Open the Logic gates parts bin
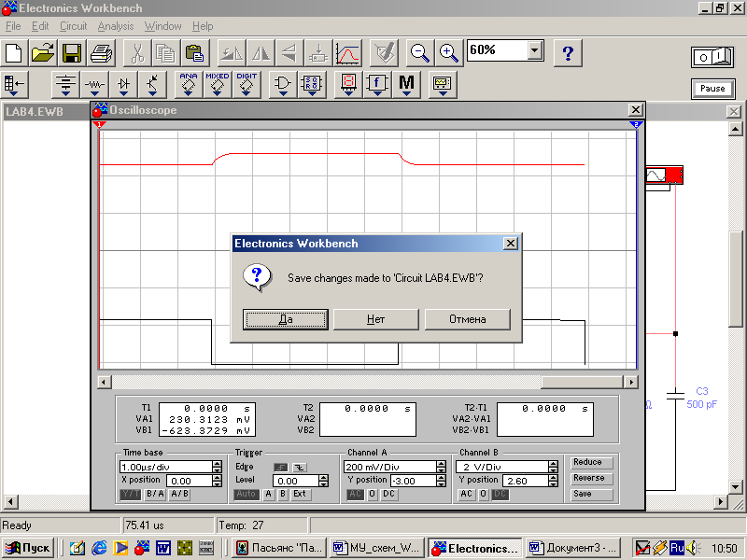This screenshot has width=747, height=560. (x=283, y=85)
